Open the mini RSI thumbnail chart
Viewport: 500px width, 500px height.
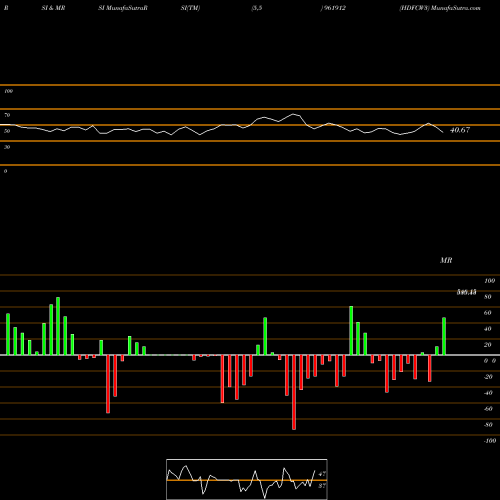click(247, 479)
